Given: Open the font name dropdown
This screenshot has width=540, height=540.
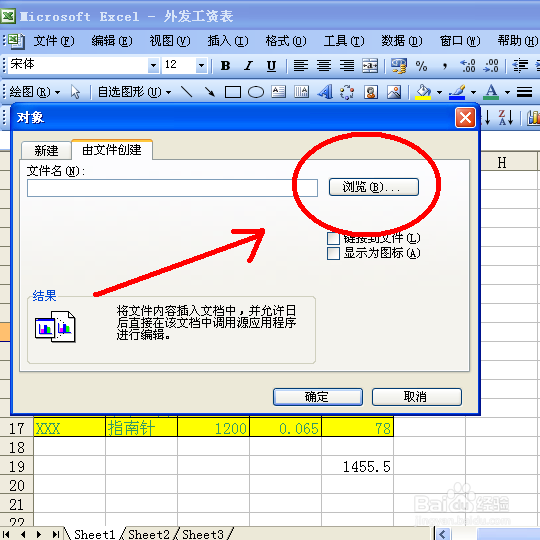Looking at the screenshot, I should tap(153, 65).
